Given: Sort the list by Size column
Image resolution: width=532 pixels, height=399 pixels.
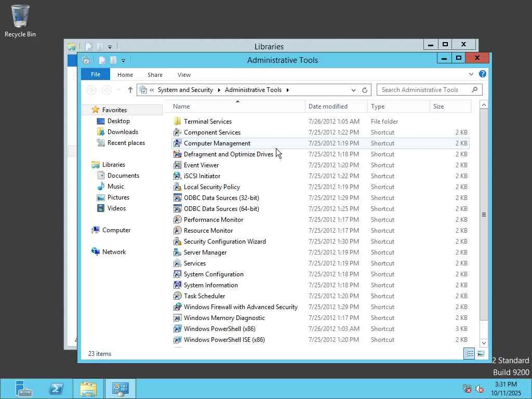Looking at the screenshot, I should point(450,106).
